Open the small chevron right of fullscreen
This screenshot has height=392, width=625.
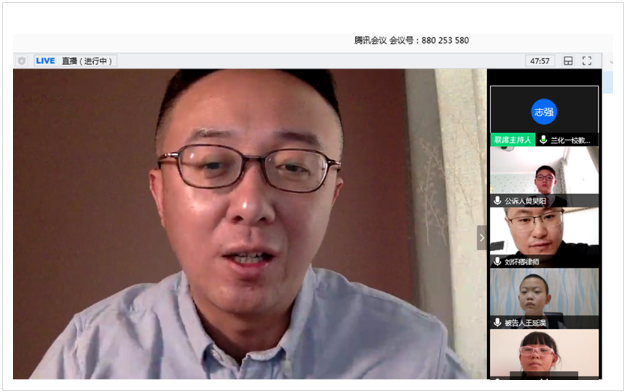[x=611, y=62]
